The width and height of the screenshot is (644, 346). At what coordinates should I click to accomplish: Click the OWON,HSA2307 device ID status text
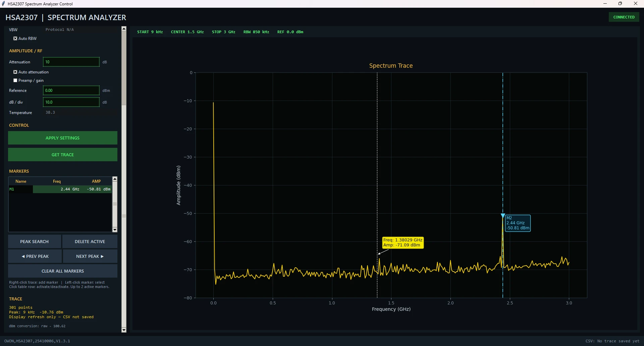(x=37, y=341)
